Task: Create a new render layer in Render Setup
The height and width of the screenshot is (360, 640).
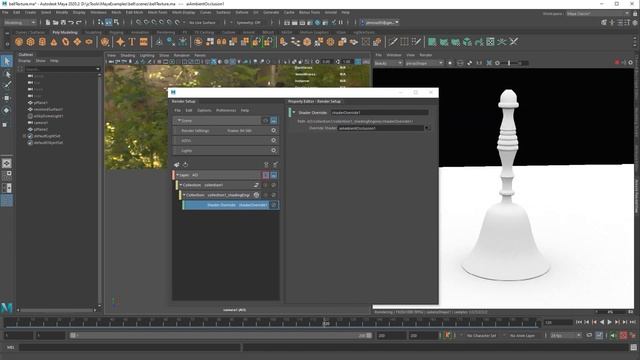Action: 176,164
